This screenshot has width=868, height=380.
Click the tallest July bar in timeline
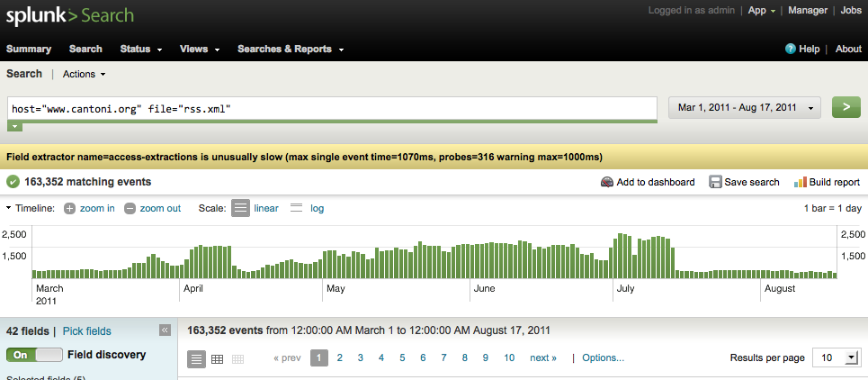coord(621,256)
